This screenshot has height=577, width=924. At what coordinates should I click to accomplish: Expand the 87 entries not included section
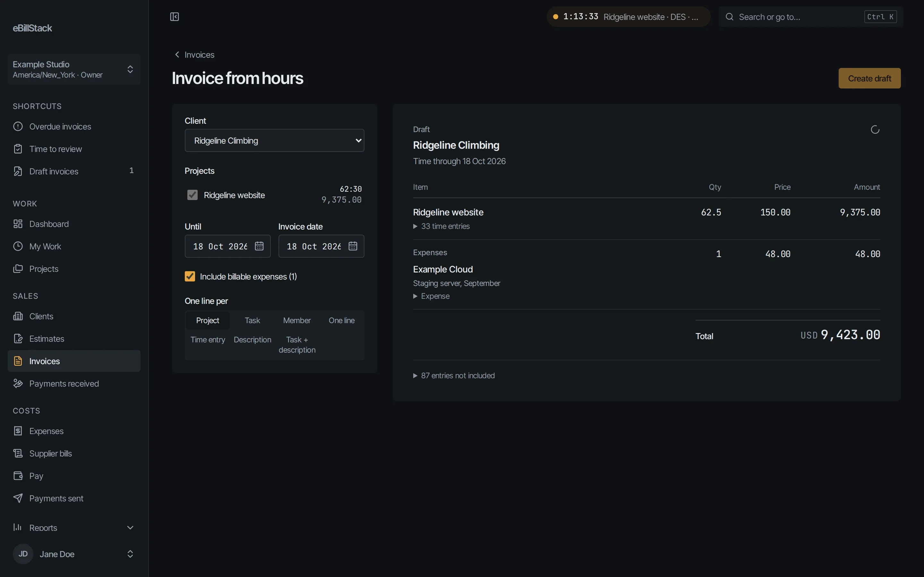[x=454, y=375]
